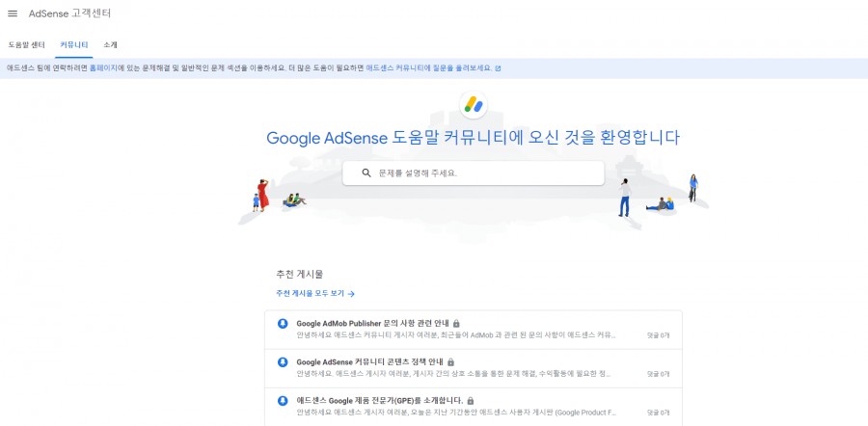The width and height of the screenshot is (868, 426).
Task: Focus the 문제를 설명해 주세요 search field
Action: click(x=474, y=173)
